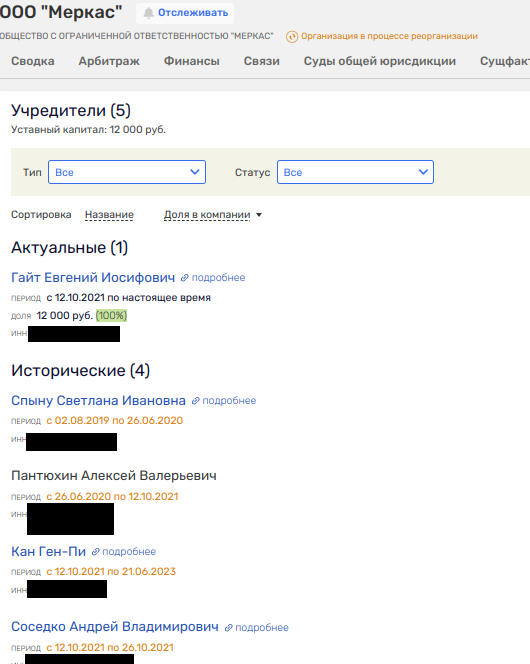The image size is (530, 664).
Task: Click Уставный капитал: 12 000 руб. text
Action: (88, 130)
